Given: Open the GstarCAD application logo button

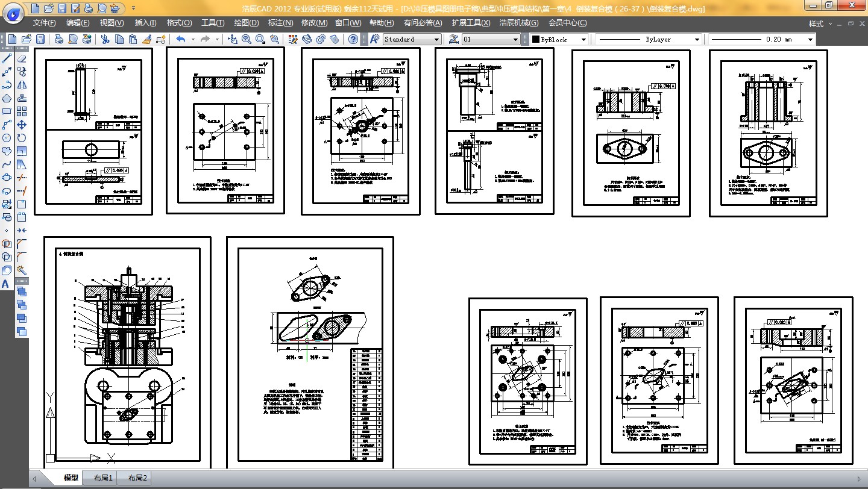Looking at the screenshot, I should [x=13, y=12].
